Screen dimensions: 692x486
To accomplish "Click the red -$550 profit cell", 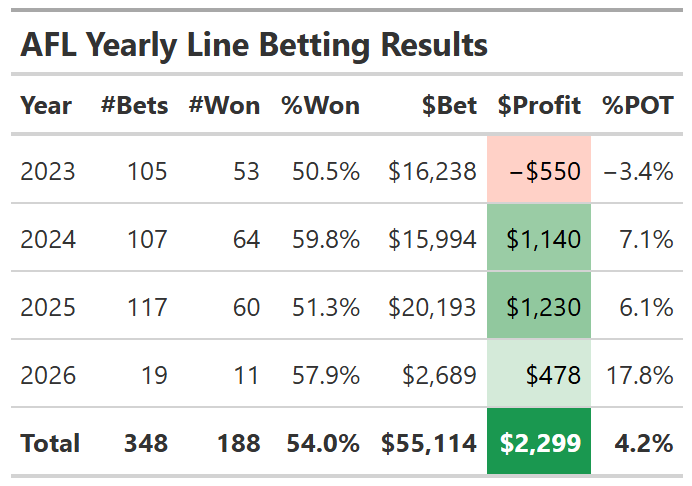I will pos(539,171).
